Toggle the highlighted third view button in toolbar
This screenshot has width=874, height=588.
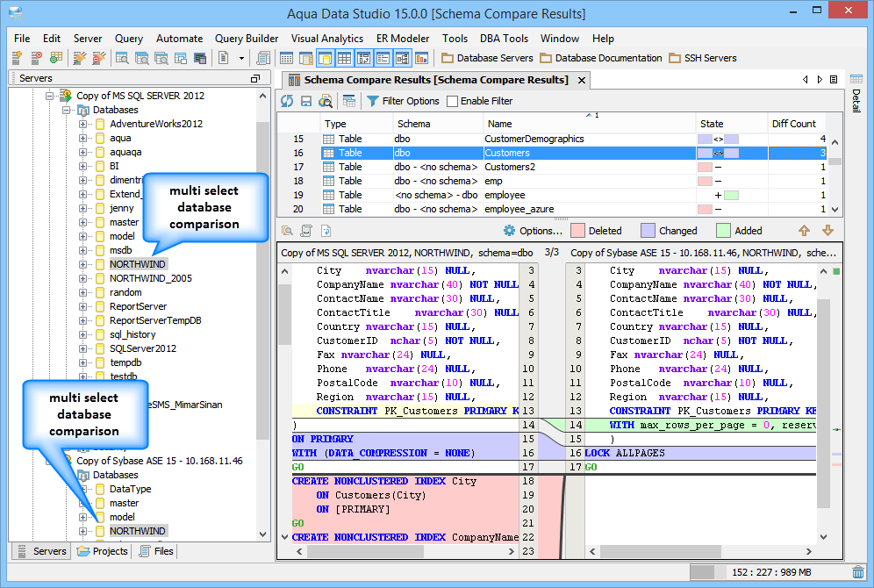point(325,58)
